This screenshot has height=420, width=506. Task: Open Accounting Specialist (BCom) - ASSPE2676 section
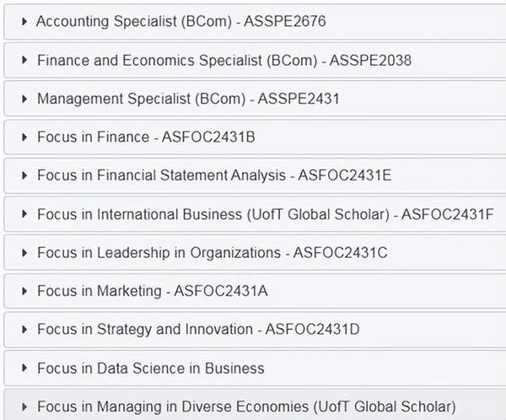[x=180, y=21]
